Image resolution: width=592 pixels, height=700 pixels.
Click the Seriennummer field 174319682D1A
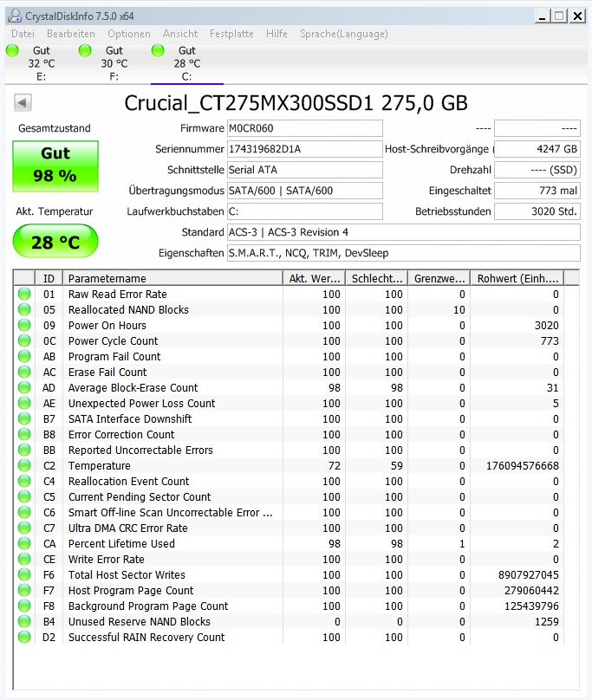coord(305,149)
